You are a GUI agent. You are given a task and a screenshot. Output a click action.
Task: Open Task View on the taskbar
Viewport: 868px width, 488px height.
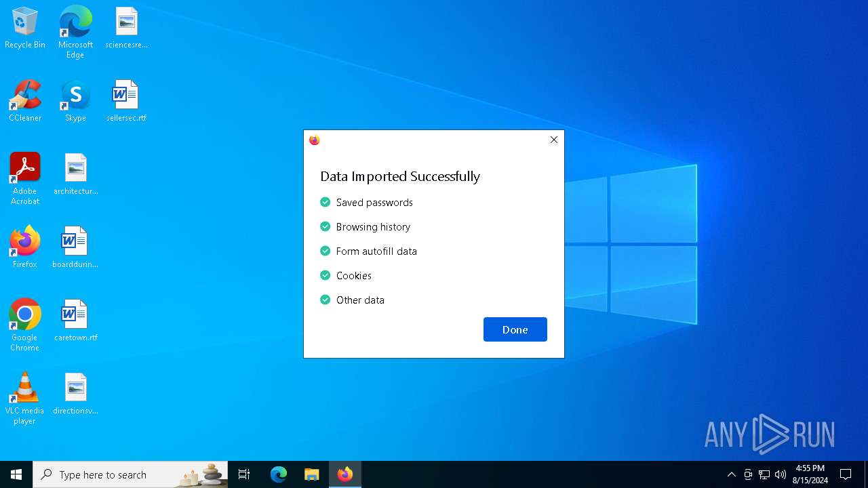(244, 474)
